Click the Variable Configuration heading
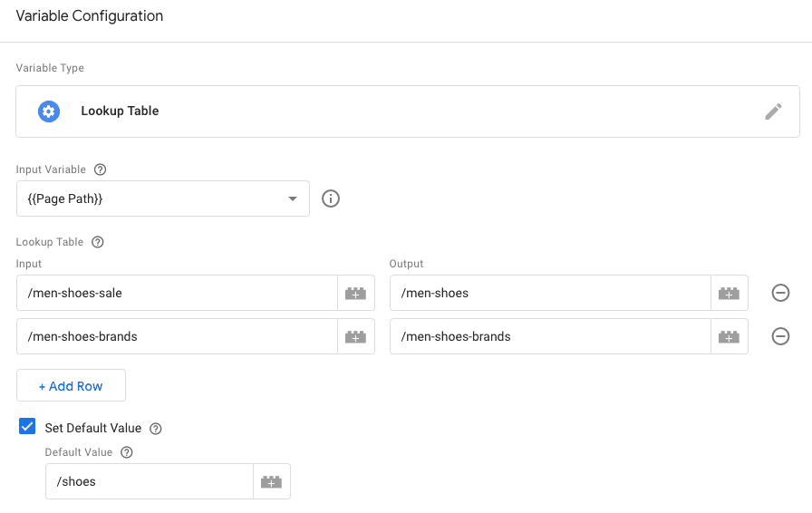This screenshot has width=812, height=513. [89, 16]
